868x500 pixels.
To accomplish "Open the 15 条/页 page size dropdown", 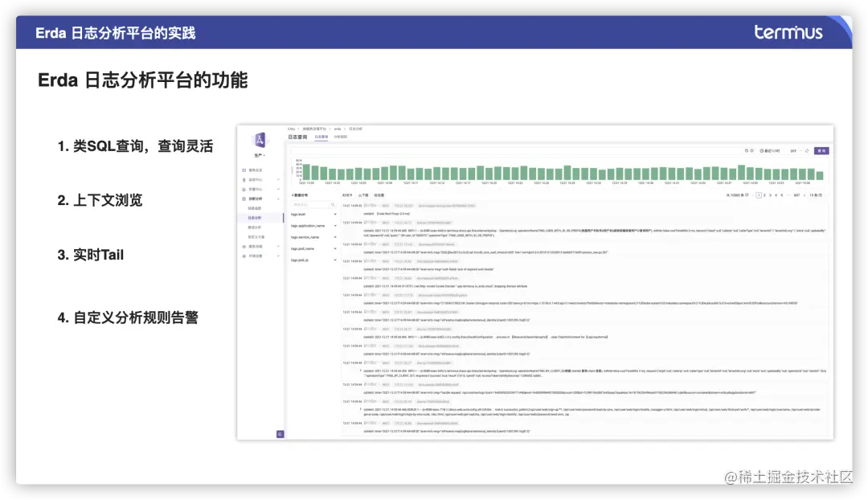I will [x=816, y=195].
